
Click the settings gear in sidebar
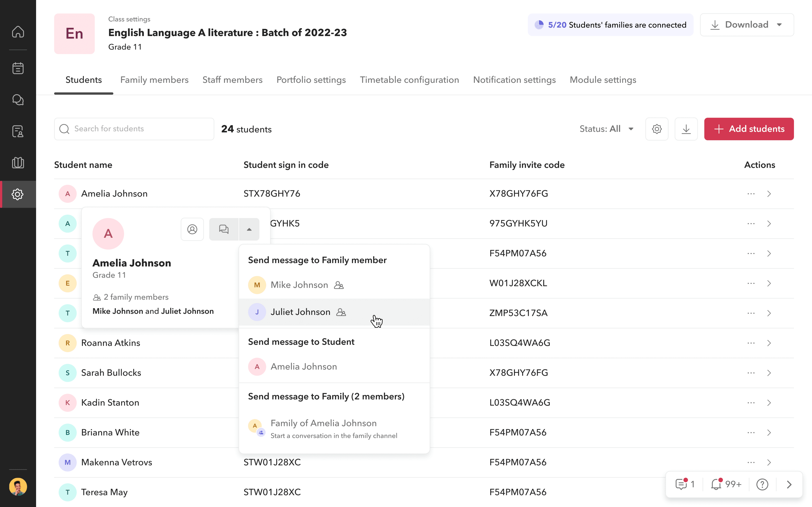[x=18, y=194]
